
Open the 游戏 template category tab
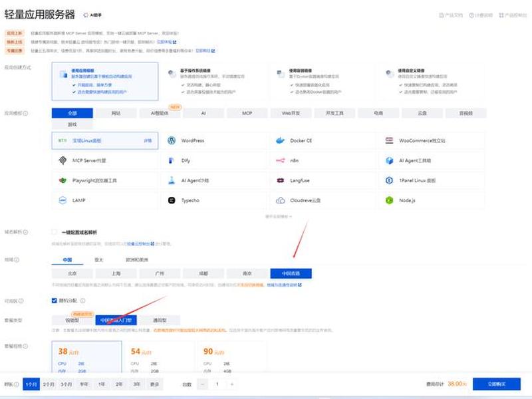click(x=72, y=124)
